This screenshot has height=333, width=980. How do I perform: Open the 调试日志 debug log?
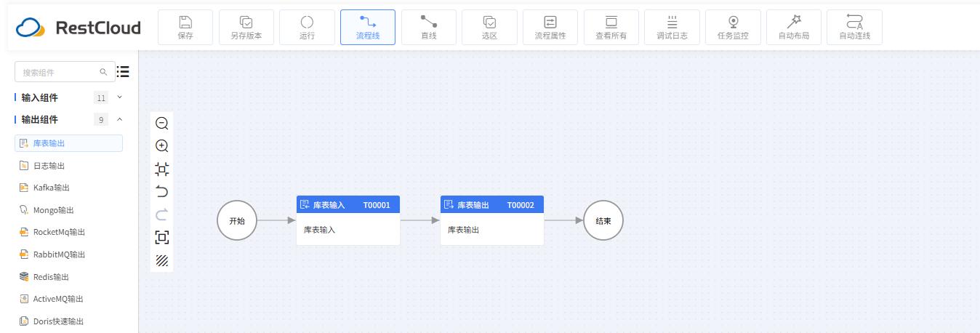(x=672, y=28)
